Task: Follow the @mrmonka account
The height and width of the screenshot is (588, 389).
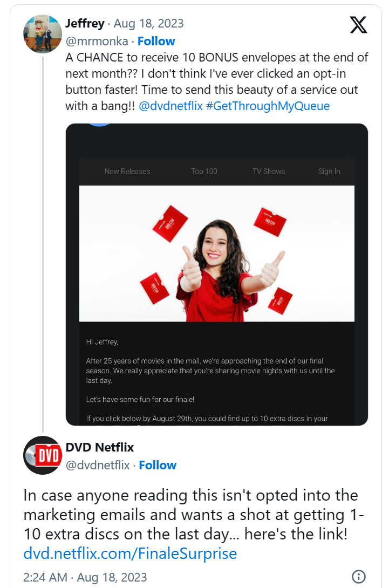Action: point(156,41)
